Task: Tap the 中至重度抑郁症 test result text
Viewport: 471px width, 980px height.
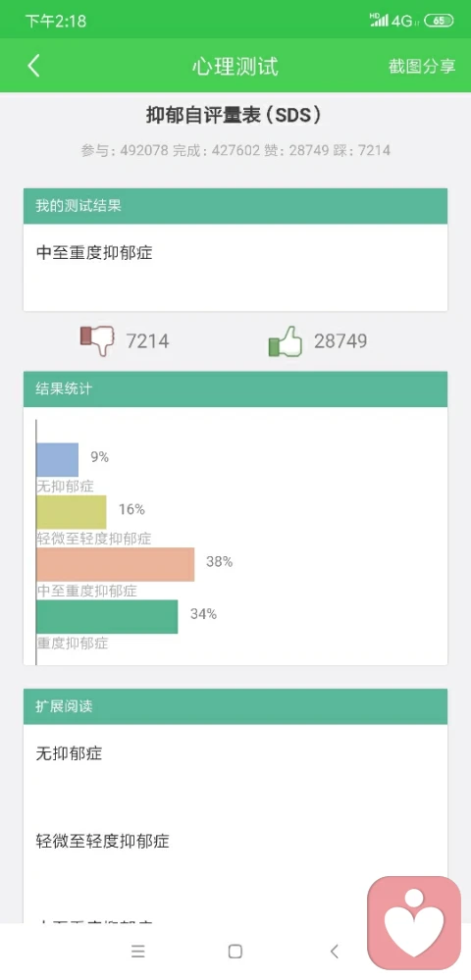Action: point(94,252)
